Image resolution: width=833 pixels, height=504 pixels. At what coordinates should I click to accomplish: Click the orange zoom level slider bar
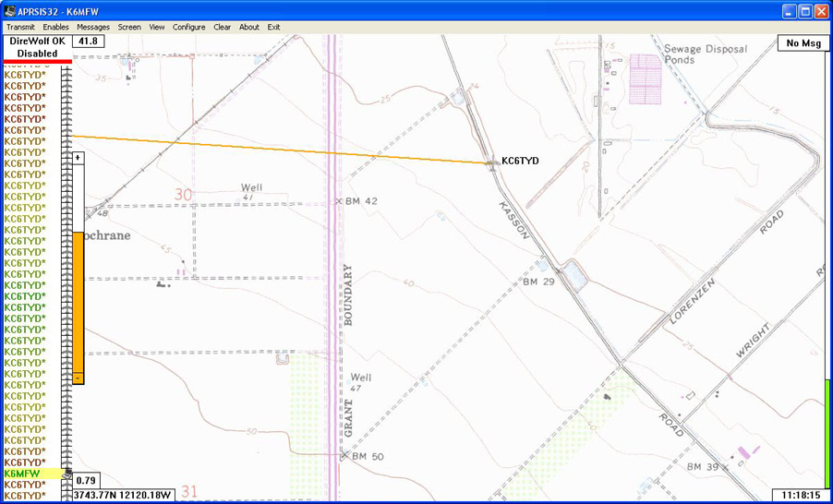coord(78,305)
